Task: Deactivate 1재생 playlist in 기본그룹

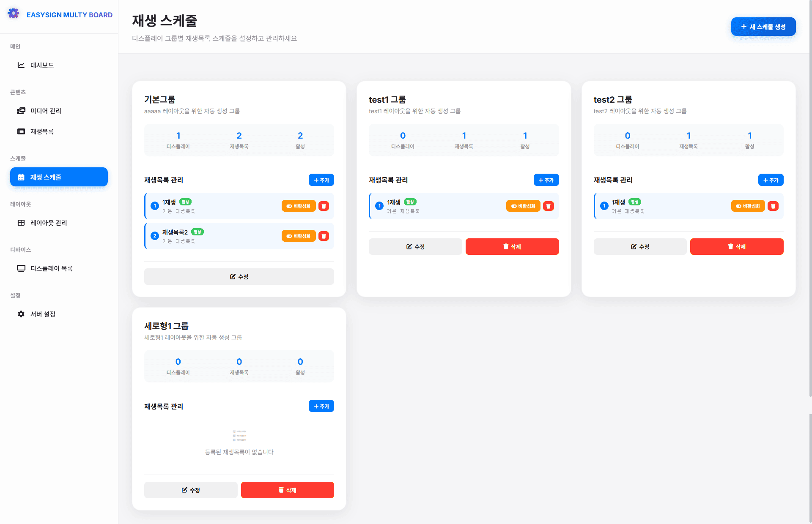Action: (x=299, y=206)
